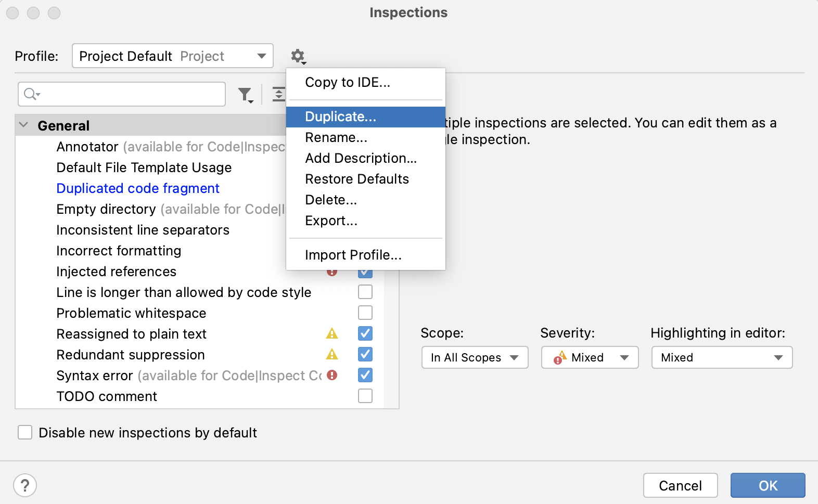Image resolution: width=818 pixels, height=504 pixels.
Task: Click the gear icon next to Profile
Action: [298, 56]
